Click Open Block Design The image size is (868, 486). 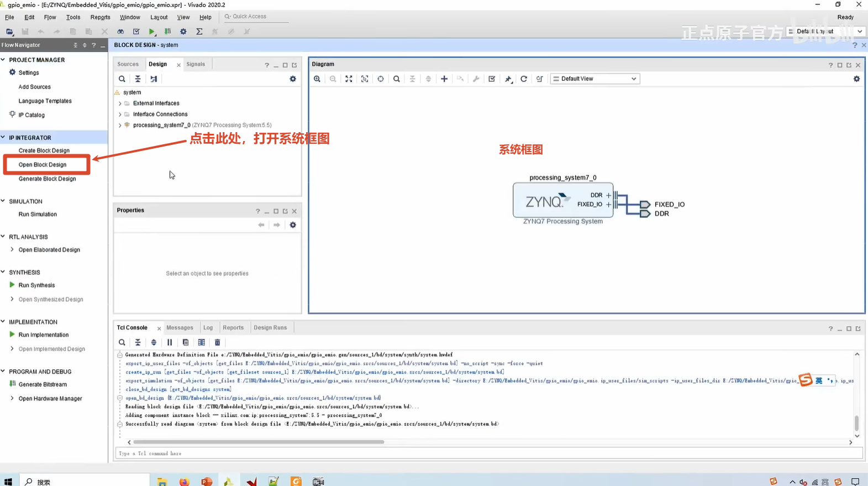click(x=43, y=165)
